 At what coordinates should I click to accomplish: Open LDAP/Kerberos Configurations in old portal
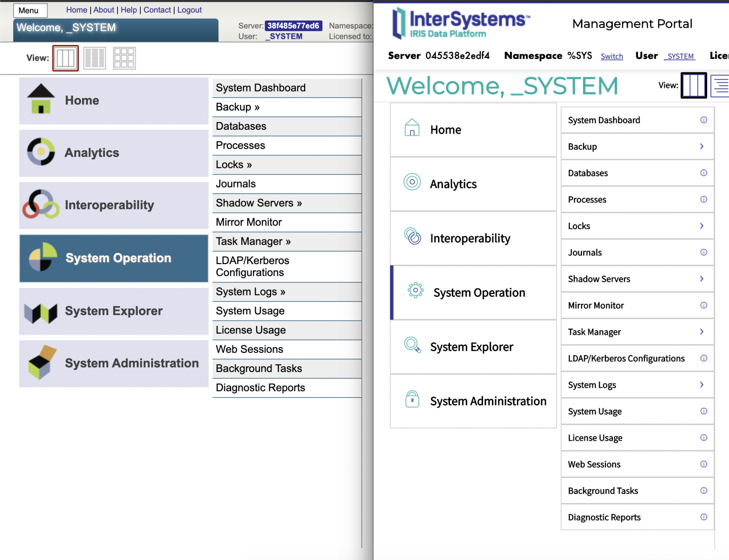point(287,266)
